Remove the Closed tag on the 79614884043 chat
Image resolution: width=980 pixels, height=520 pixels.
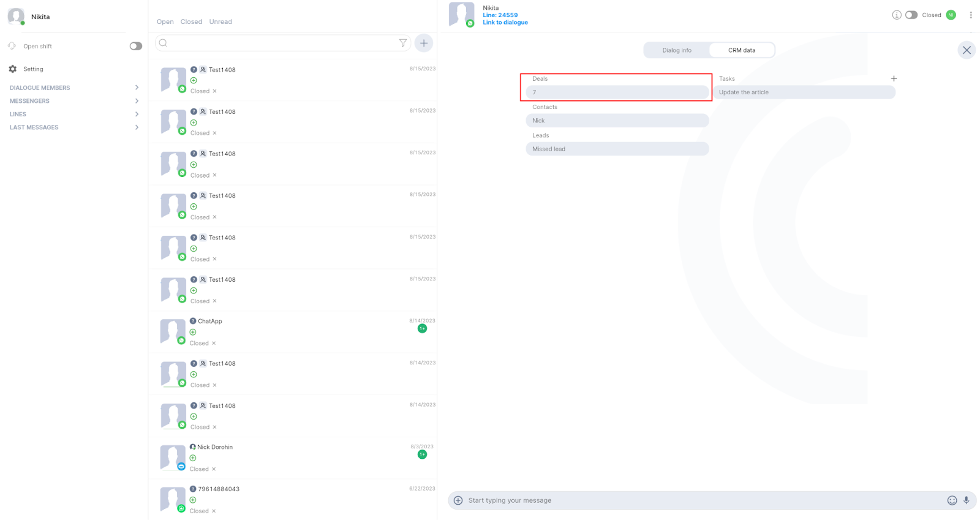point(214,511)
